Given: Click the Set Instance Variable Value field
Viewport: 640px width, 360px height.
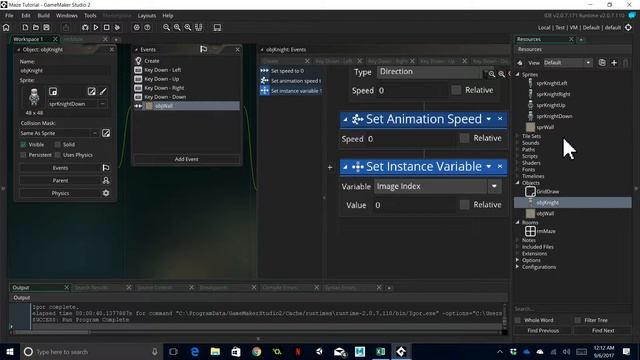Looking at the screenshot, I should coord(414,205).
